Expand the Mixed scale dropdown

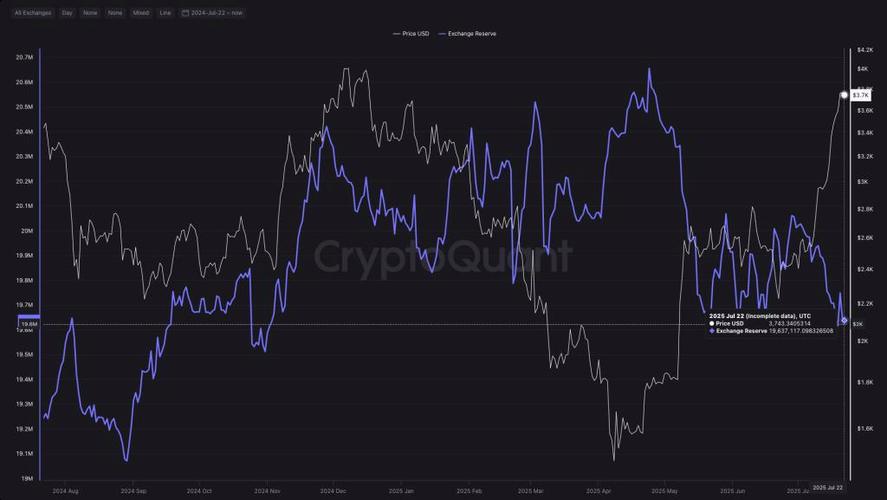[x=140, y=13]
